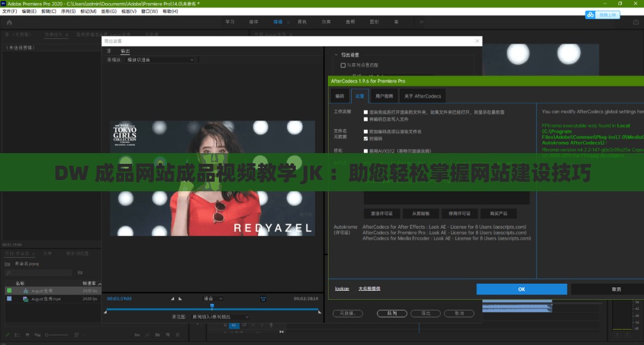This screenshot has height=345, width=644.
Task: Click the Mark In icon in the source monitor
Action: (x=172, y=299)
